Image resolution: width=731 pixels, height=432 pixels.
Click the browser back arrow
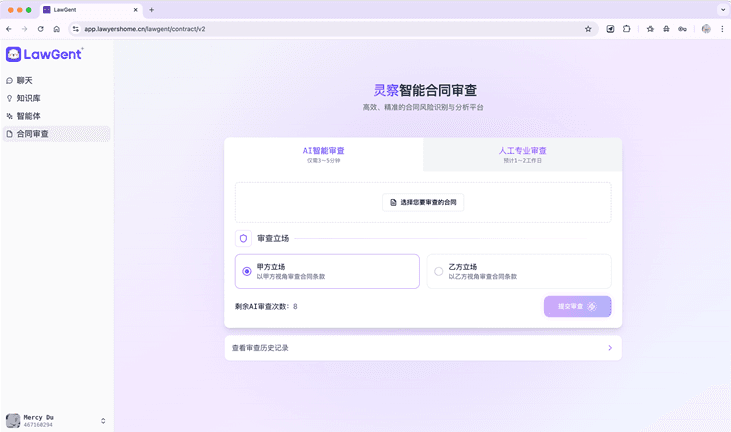pos(9,29)
